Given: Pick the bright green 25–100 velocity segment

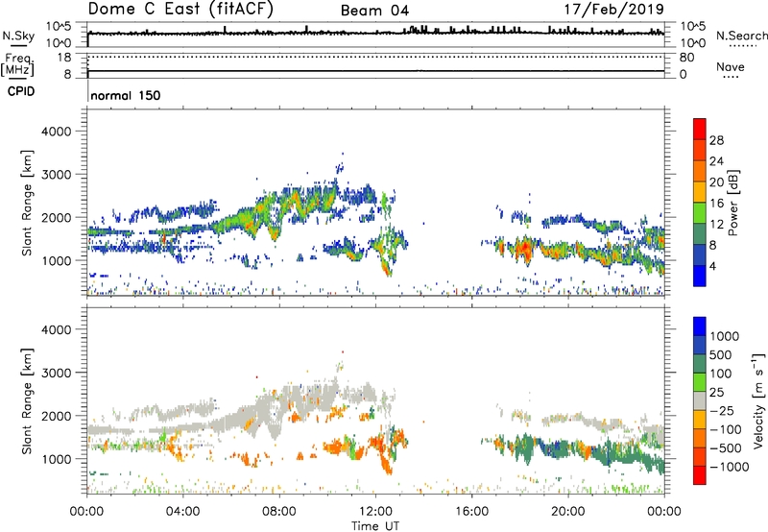Looking at the screenshot, I should click(x=700, y=382).
